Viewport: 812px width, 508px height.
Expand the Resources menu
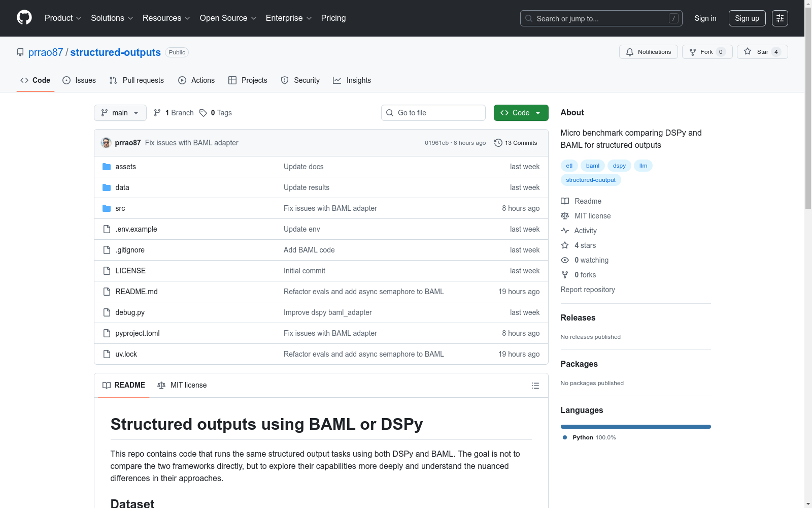166,18
